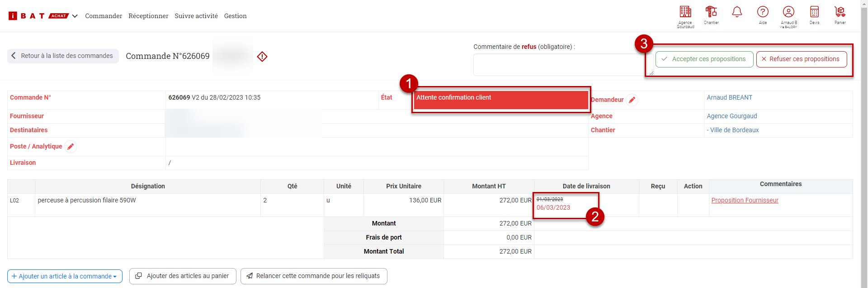Open the 'Proposition Fournisseur' link
The image size is (868, 288).
745,200
